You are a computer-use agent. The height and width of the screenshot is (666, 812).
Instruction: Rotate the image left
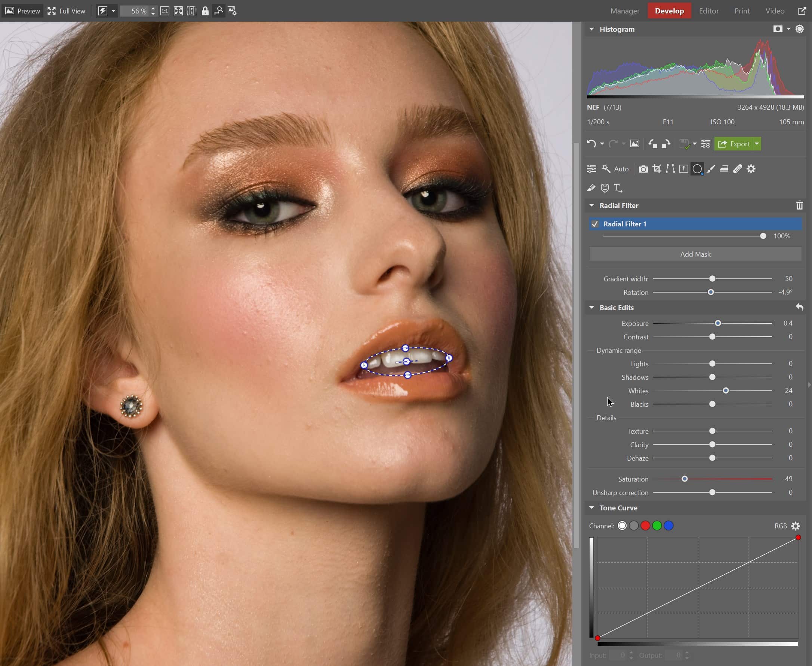[653, 144]
